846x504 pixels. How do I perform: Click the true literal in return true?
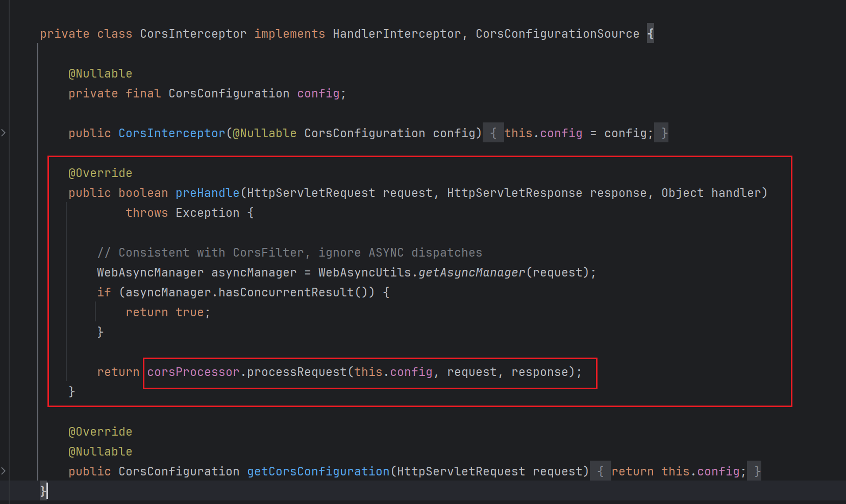[189, 312]
